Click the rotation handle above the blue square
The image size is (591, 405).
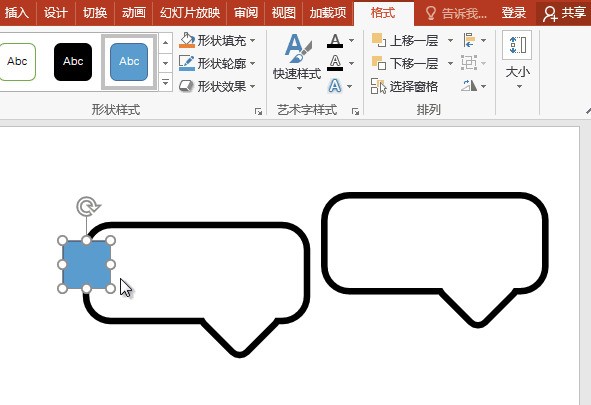pyautogui.click(x=88, y=206)
